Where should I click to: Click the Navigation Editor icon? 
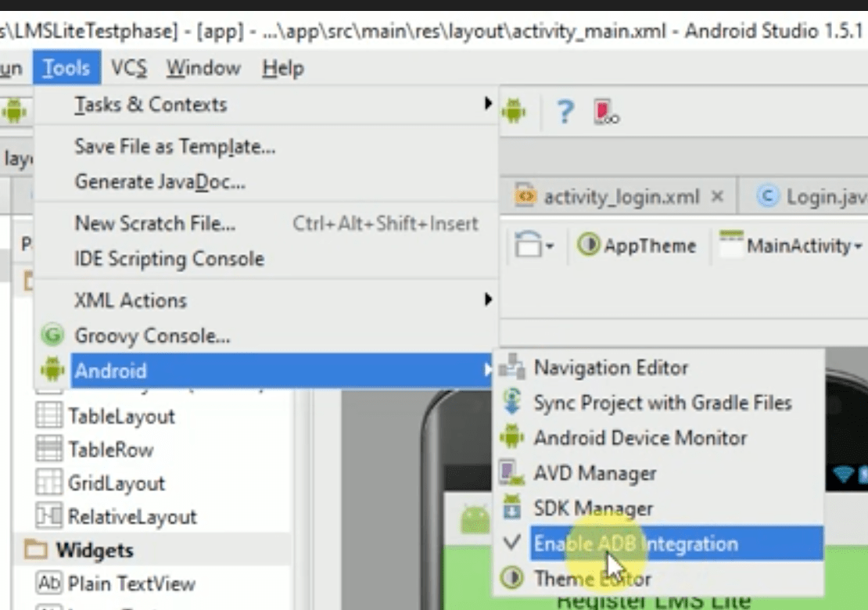pos(512,367)
